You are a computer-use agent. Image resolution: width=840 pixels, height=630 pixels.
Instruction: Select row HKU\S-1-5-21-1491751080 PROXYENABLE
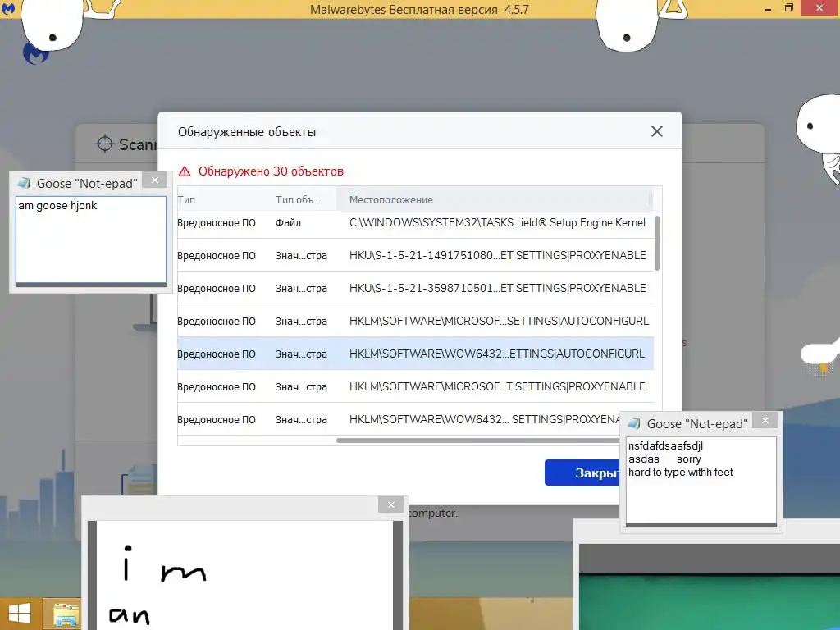point(415,256)
